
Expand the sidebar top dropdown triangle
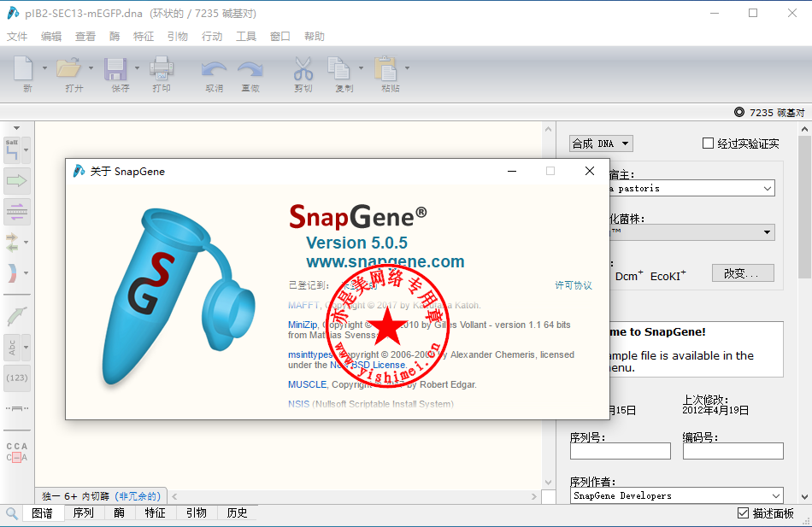16,128
